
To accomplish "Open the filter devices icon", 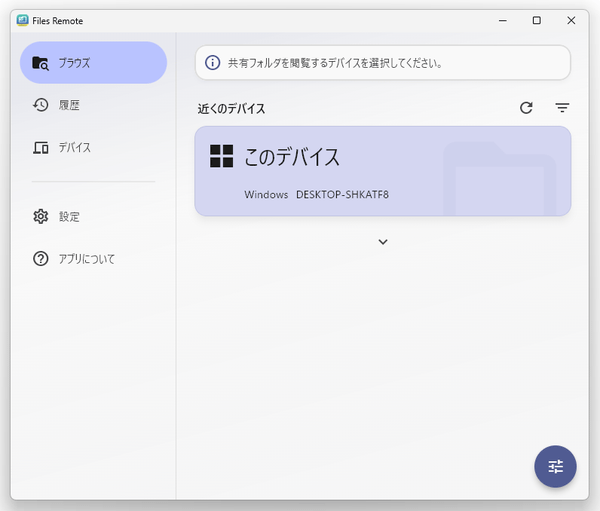I will (x=562, y=108).
